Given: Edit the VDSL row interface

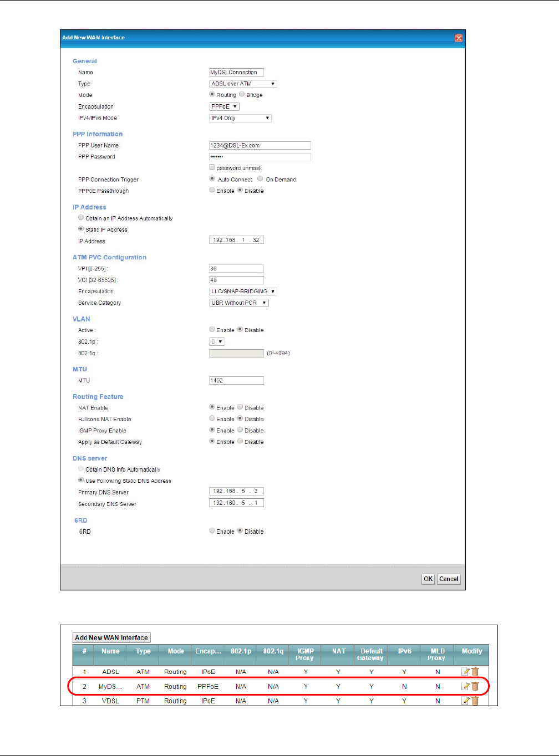Looking at the screenshot, I should [466, 701].
